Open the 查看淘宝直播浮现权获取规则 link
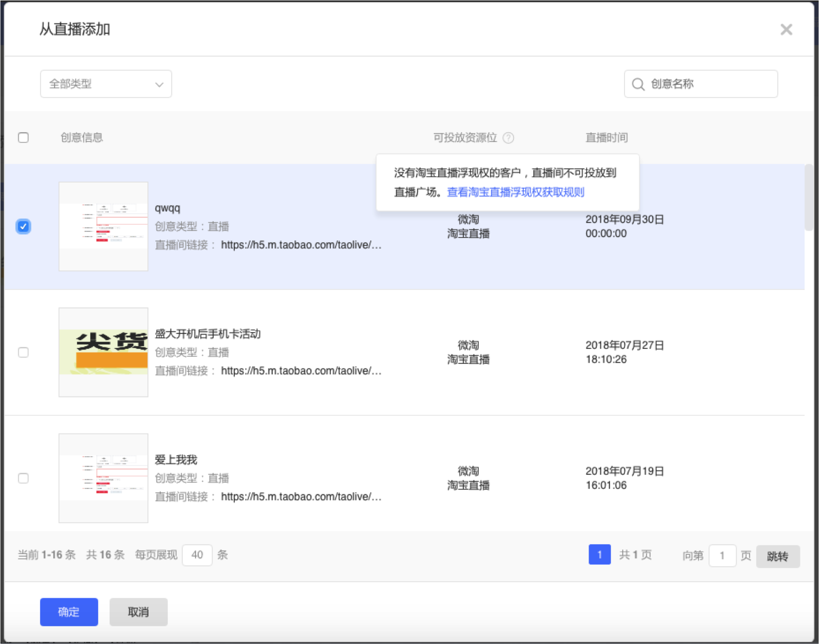The width and height of the screenshot is (819, 644). (x=515, y=192)
